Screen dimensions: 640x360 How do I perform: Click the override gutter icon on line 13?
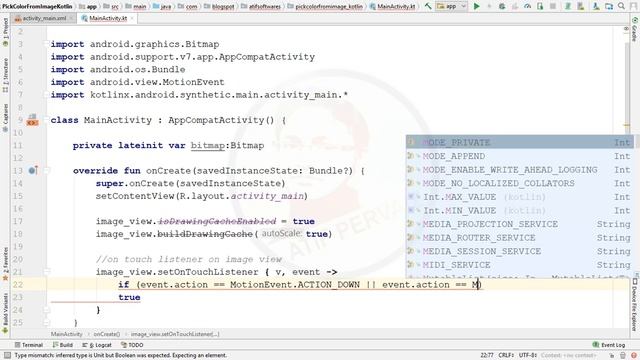coord(33,170)
